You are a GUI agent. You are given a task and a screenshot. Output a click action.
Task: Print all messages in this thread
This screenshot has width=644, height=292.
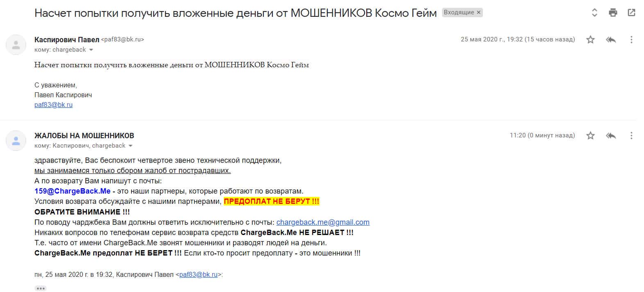(x=613, y=13)
